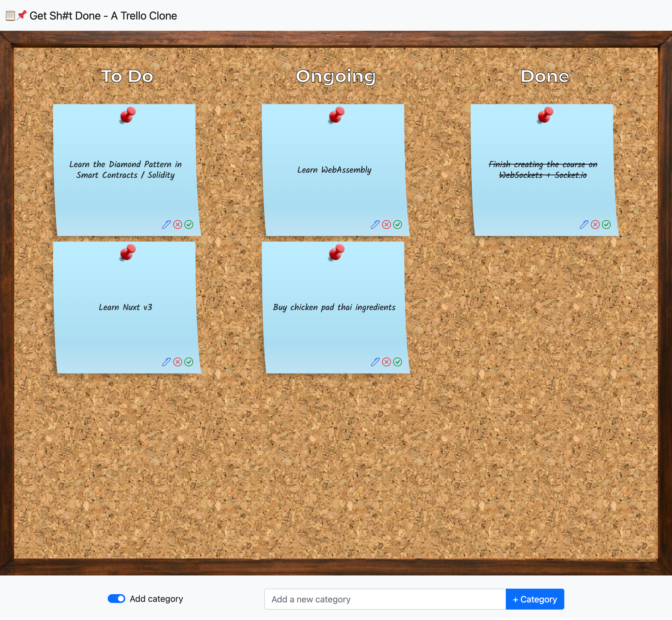
Task: Click the Get Sh#t Done app title
Action: point(103,16)
